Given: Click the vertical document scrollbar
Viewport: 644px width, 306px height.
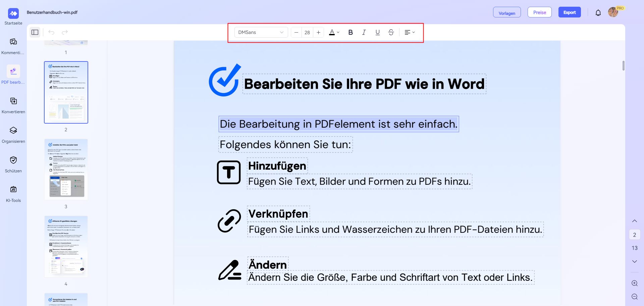Looking at the screenshot, I should tap(624, 66).
